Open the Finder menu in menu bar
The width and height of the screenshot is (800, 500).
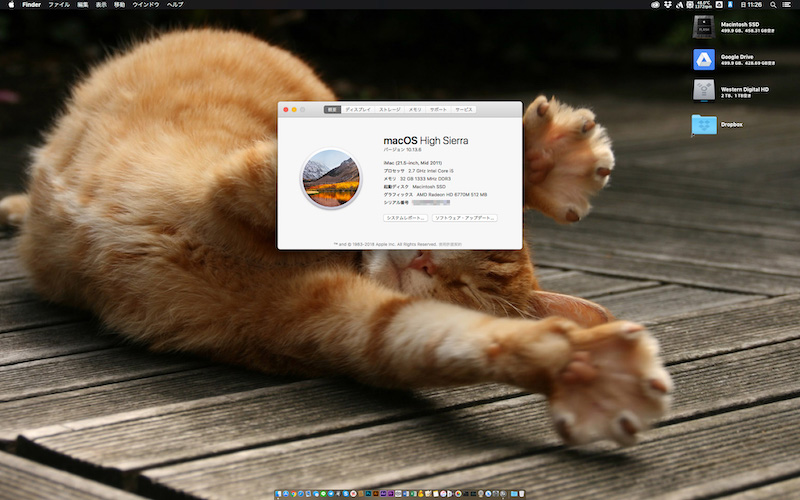pos(32,5)
